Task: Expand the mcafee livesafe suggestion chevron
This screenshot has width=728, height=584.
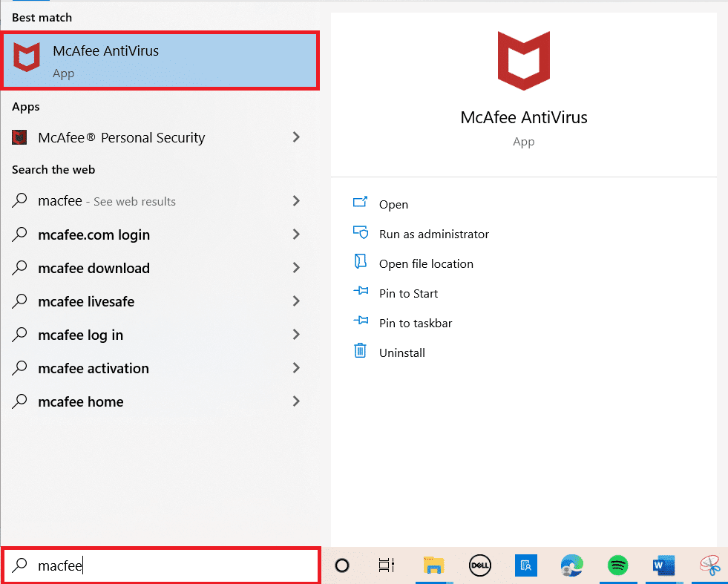Action: 296,301
